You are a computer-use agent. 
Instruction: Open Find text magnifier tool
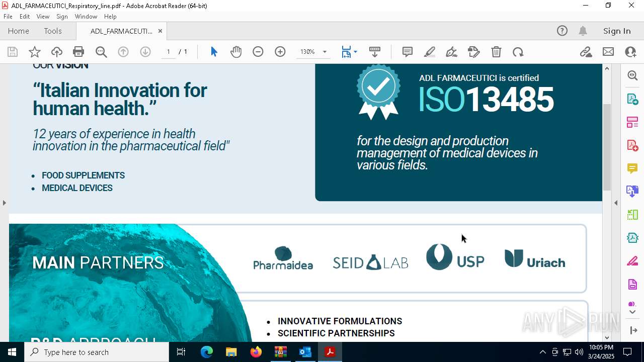point(101,52)
